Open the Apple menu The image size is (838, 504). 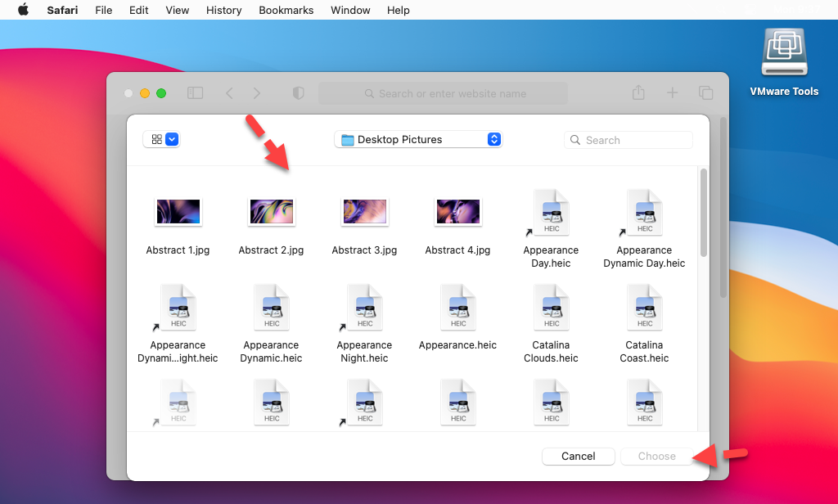click(23, 10)
